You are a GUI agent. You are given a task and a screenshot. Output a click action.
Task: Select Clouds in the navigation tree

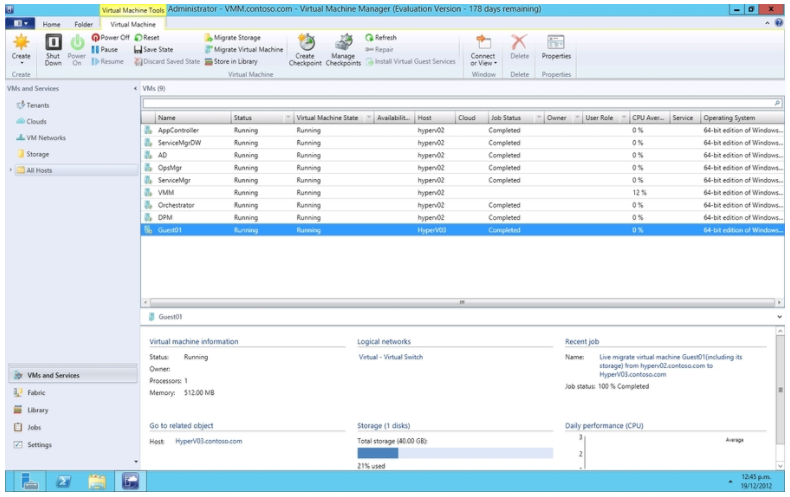[x=31, y=121]
